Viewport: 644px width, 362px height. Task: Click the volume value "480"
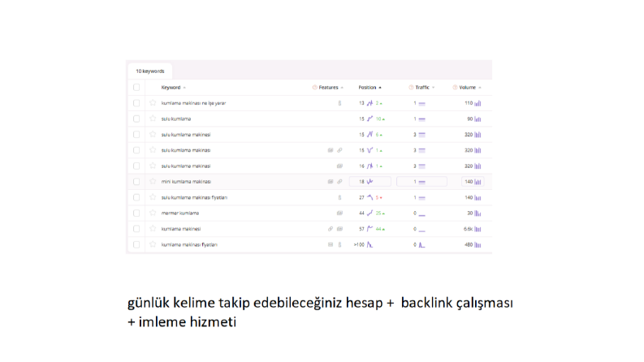click(469, 244)
